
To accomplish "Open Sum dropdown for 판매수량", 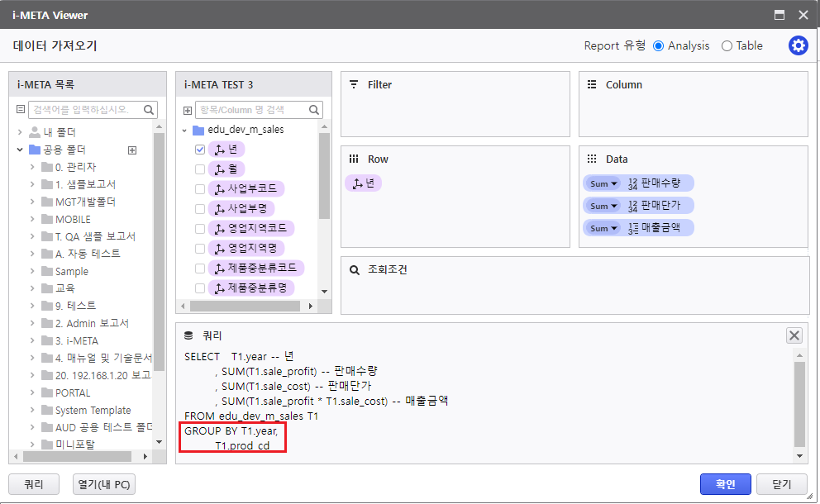I will pos(604,183).
